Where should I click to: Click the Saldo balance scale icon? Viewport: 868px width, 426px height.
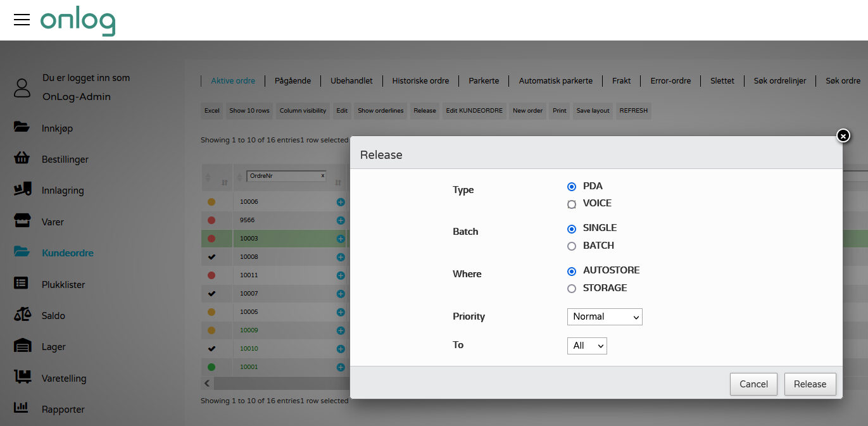tap(22, 315)
